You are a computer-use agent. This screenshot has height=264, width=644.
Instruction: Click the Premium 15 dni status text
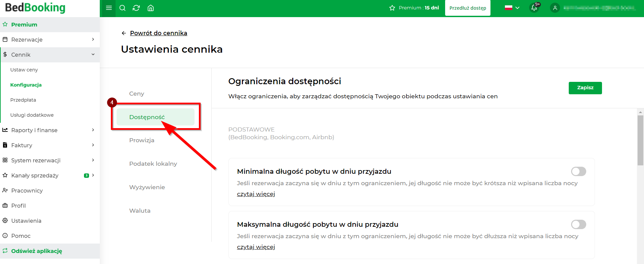click(419, 8)
